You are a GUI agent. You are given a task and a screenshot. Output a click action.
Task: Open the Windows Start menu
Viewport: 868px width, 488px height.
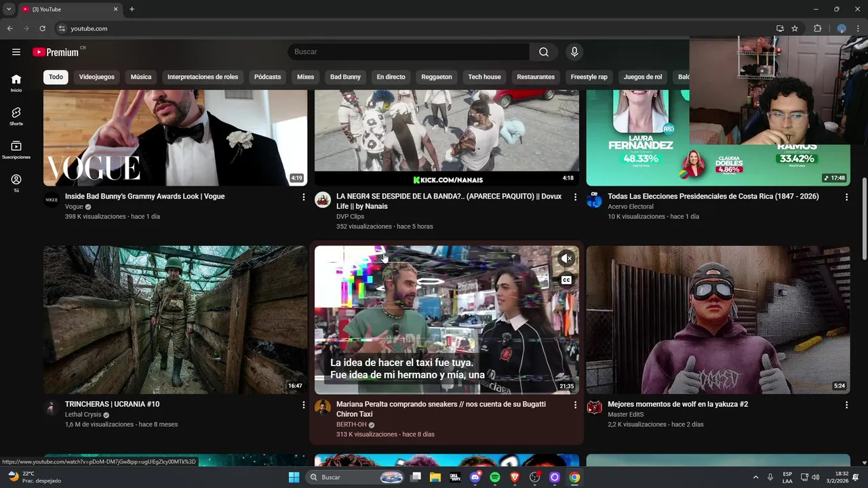[x=294, y=477]
